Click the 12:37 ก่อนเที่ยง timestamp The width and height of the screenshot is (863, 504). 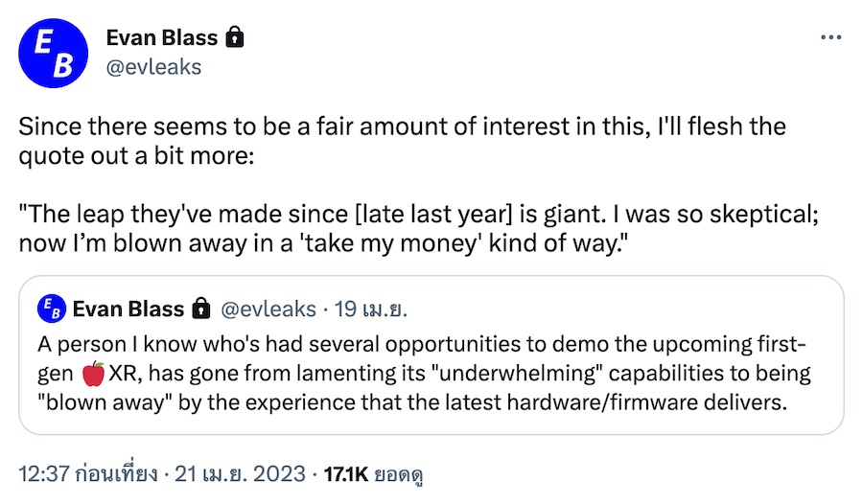click(90, 473)
